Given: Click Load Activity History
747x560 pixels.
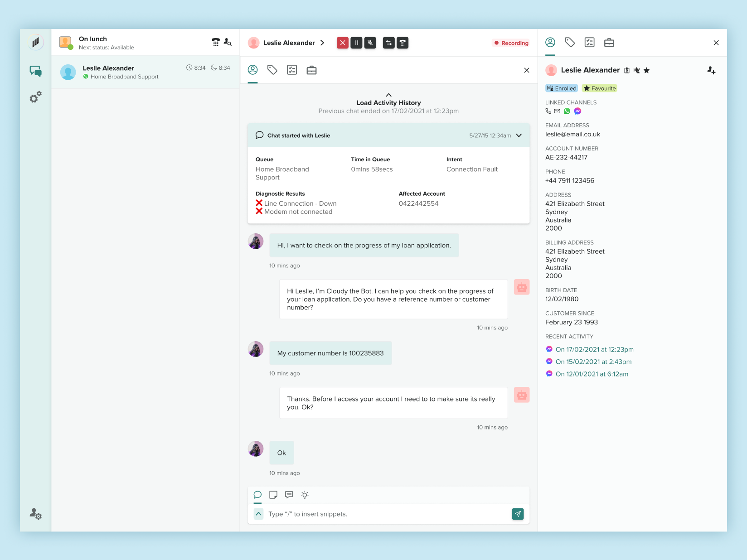Looking at the screenshot, I should (x=388, y=102).
